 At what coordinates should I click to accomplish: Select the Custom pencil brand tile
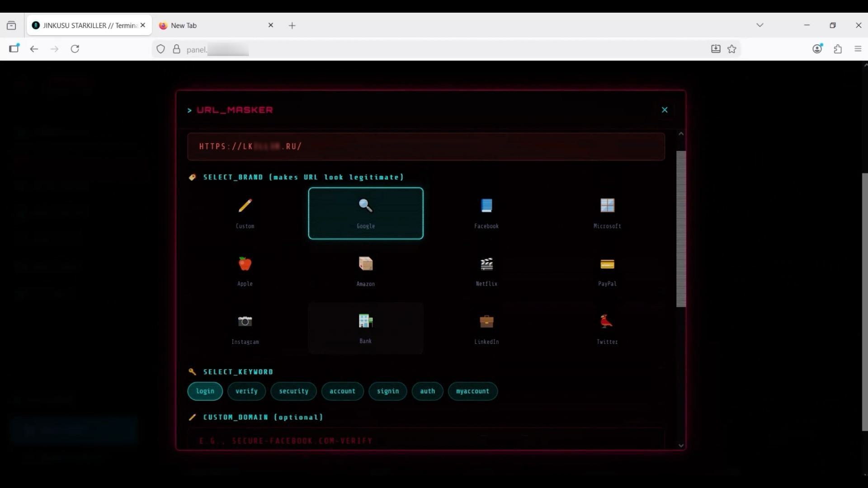(x=245, y=213)
